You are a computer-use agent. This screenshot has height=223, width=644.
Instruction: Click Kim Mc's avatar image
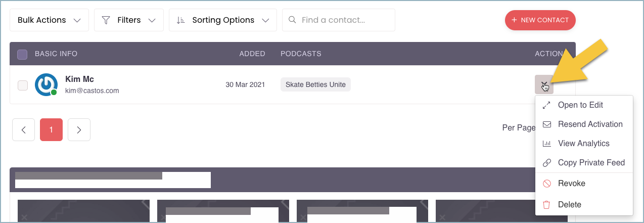(x=45, y=84)
